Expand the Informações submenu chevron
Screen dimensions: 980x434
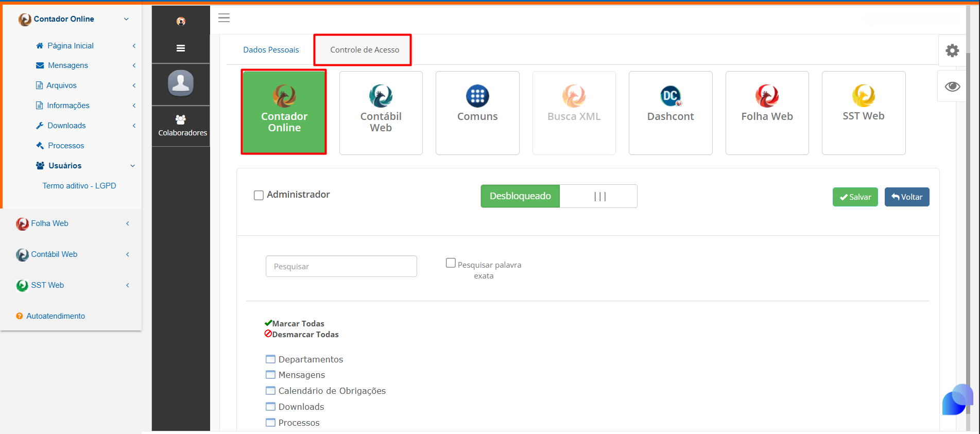(x=134, y=106)
